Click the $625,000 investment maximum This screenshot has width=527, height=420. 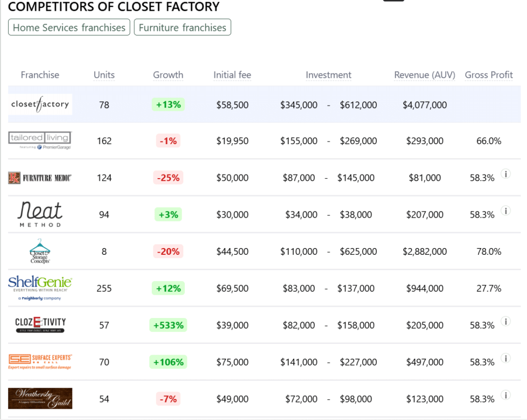(358, 251)
